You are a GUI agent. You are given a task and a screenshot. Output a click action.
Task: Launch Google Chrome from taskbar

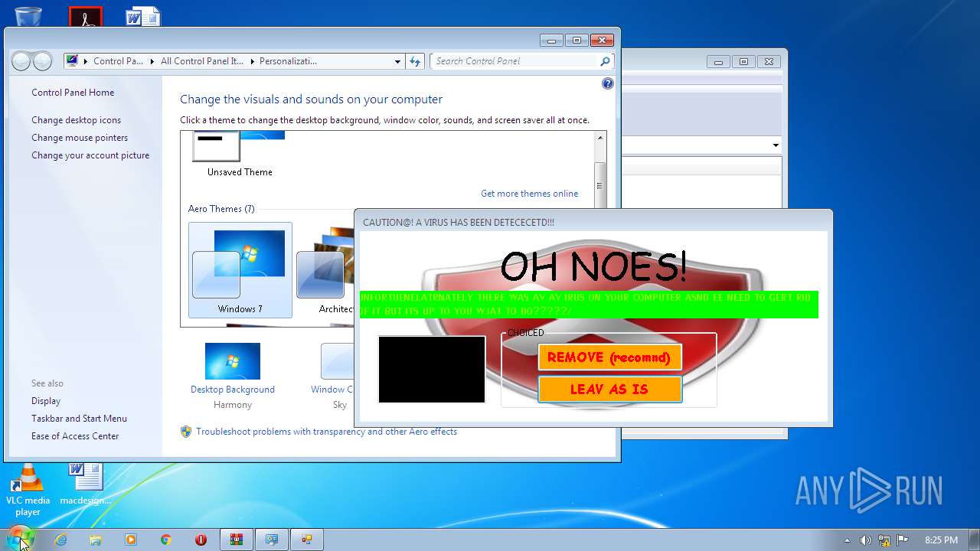pos(166,540)
